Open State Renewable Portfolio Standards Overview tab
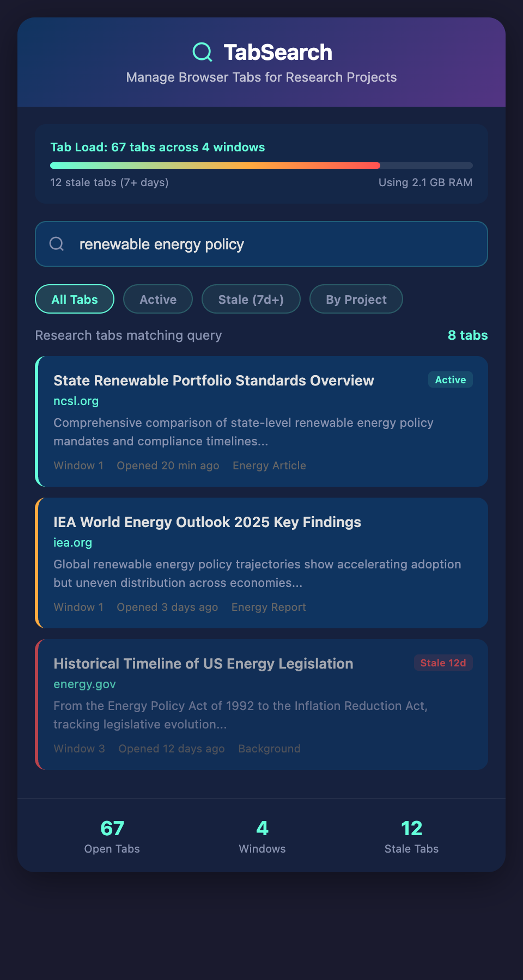Image resolution: width=523 pixels, height=980 pixels. 214,381
